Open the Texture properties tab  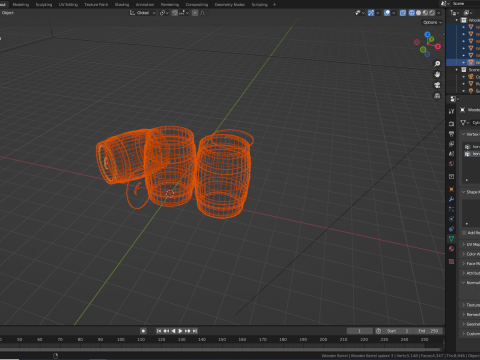[451, 261]
